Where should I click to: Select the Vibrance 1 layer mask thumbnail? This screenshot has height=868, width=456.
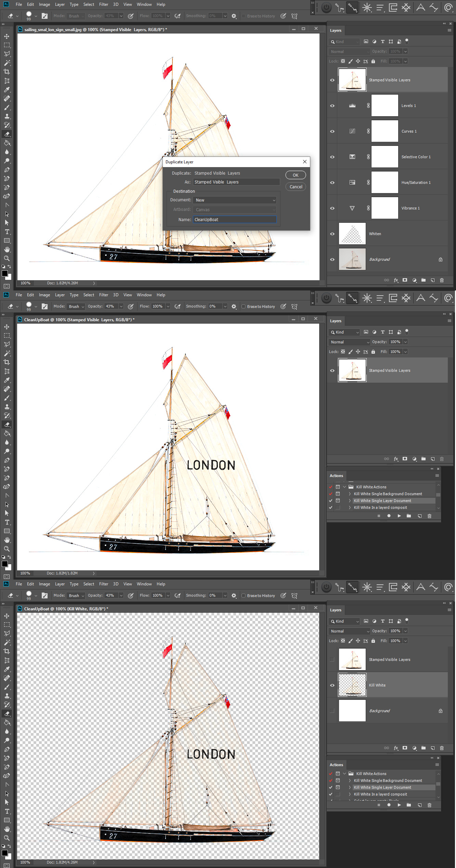click(x=385, y=208)
